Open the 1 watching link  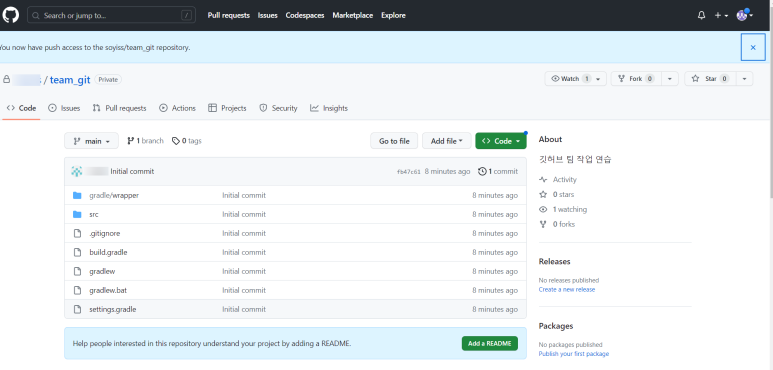tap(563, 209)
